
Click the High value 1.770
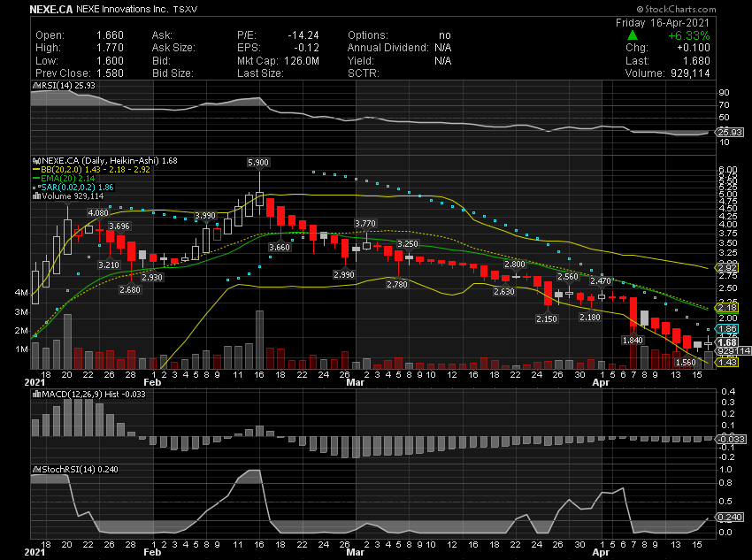point(110,48)
